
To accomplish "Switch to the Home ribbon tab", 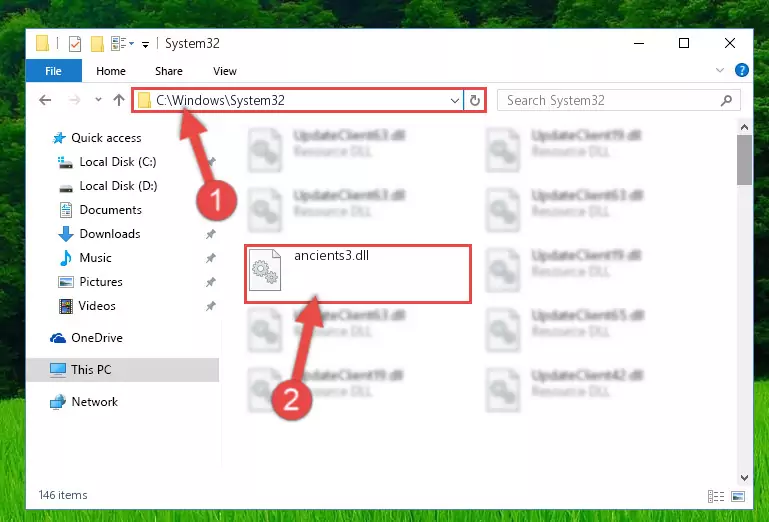I will (111, 71).
